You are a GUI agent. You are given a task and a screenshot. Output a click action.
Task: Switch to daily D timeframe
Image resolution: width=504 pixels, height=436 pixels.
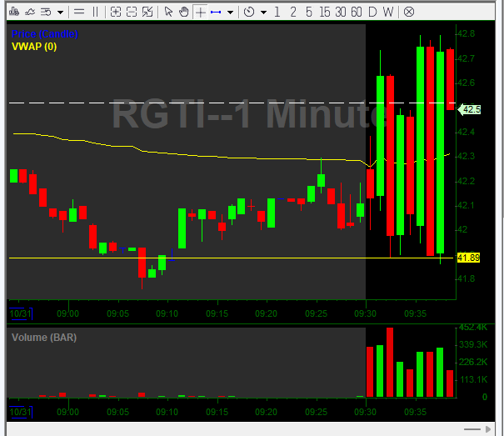372,13
